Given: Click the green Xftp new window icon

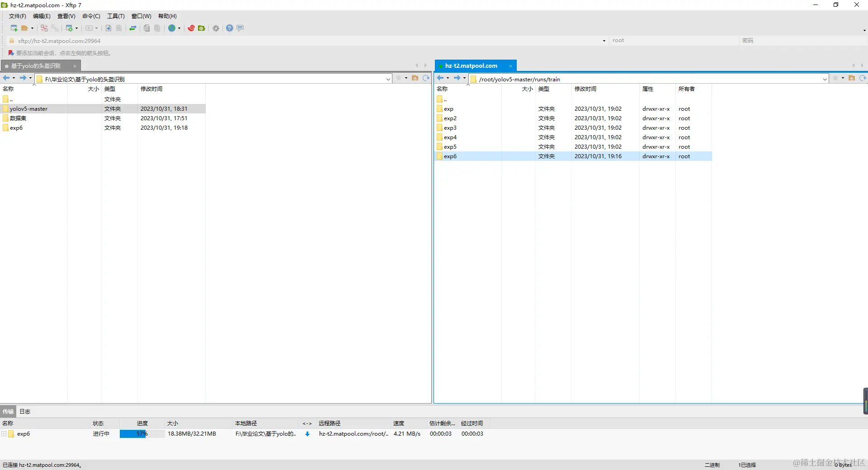Looking at the screenshot, I should 202,28.
